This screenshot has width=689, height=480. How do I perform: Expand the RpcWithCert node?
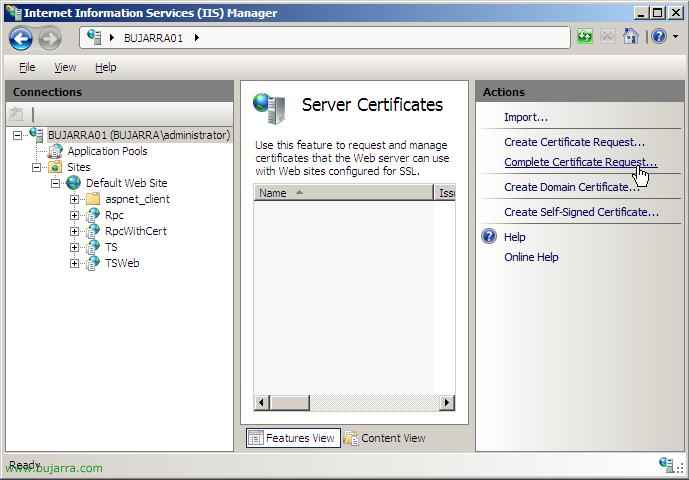click(x=74, y=231)
